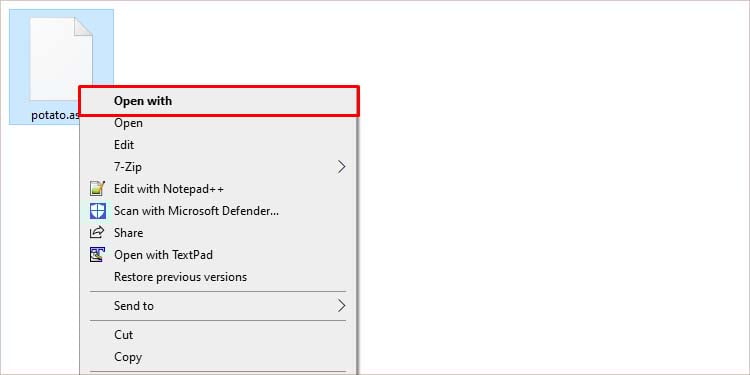Click the potato.as file name label
The height and width of the screenshot is (375, 750).
55,116
